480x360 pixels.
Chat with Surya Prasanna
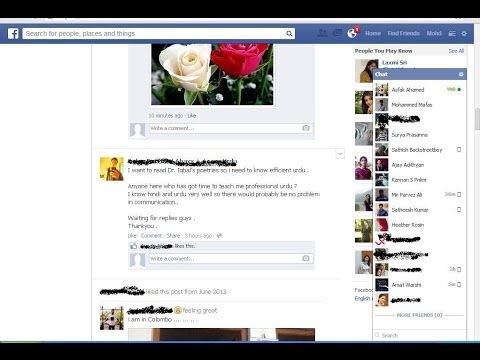coord(419,135)
